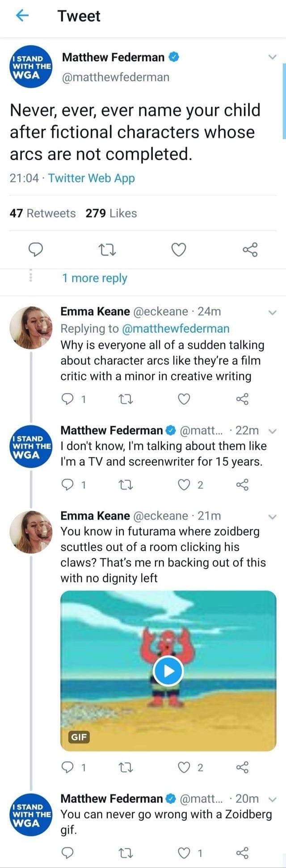View the 47 Retweets list
This screenshot has height=868, width=286.
[43, 213]
